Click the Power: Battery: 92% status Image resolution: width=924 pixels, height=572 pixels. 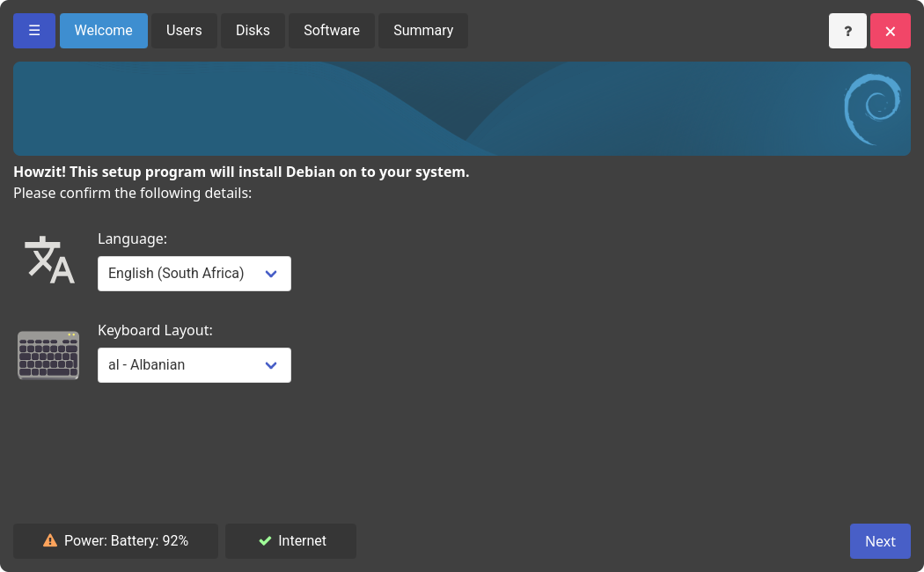click(115, 541)
